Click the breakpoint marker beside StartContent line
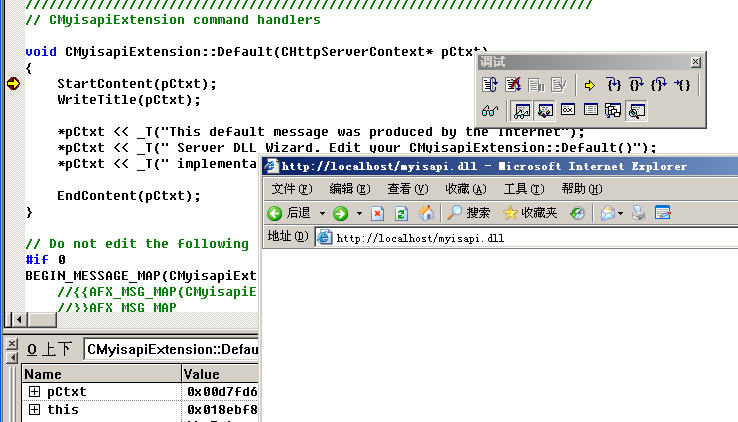Screen dimensions: 738x422 point(13,83)
